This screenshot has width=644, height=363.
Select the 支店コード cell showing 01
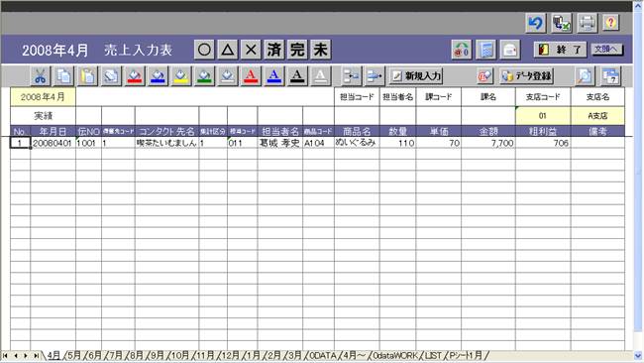(543, 116)
